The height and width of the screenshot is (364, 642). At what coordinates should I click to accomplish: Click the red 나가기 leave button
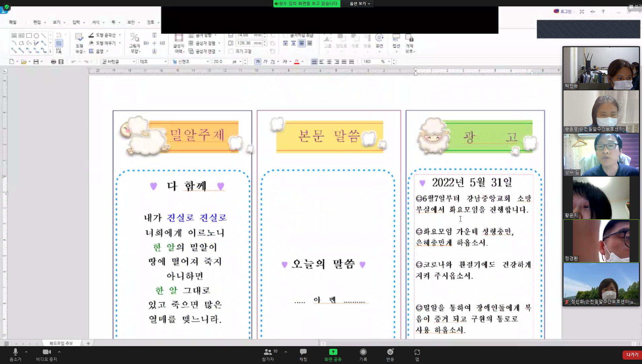click(x=632, y=355)
